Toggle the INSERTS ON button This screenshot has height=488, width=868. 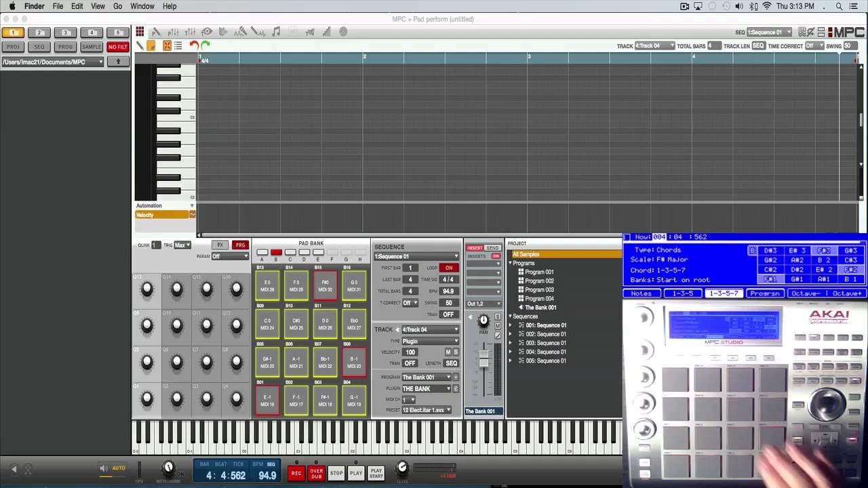[x=496, y=256]
